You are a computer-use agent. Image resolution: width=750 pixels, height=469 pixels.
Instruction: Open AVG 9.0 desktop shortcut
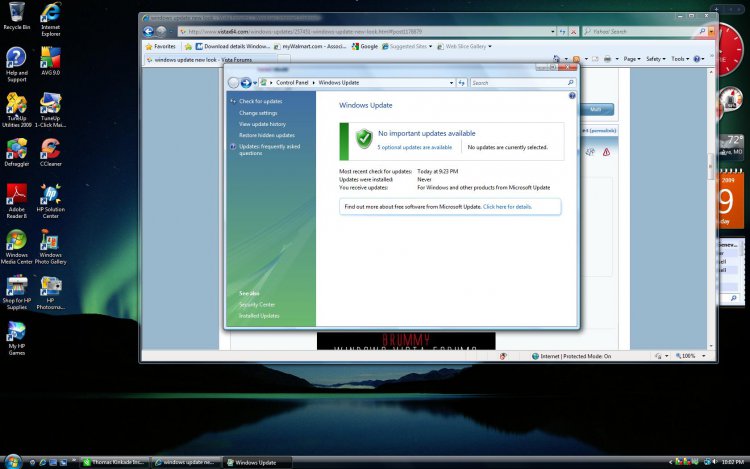[50, 61]
